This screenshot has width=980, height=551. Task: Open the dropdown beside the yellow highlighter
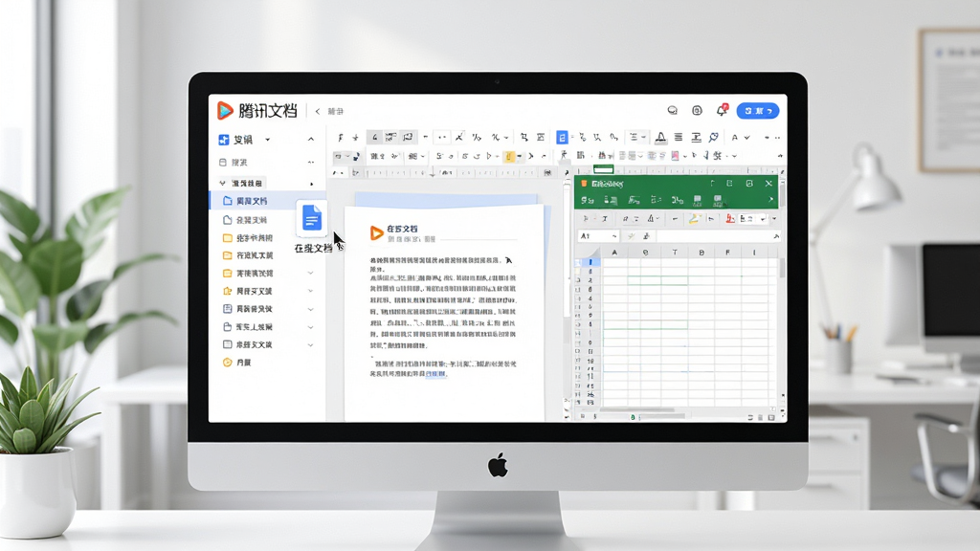[519, 156]
